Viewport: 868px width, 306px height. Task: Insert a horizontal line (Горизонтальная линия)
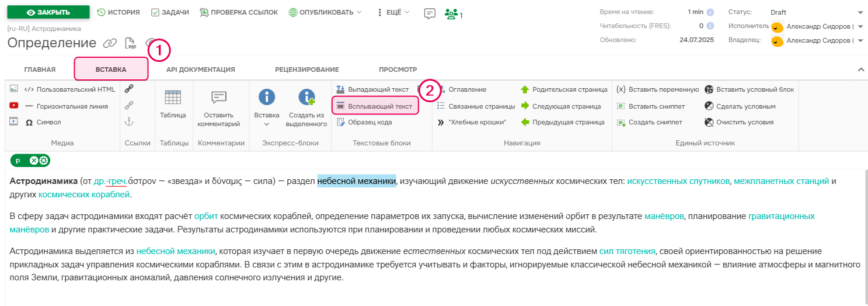click(66, 106)
